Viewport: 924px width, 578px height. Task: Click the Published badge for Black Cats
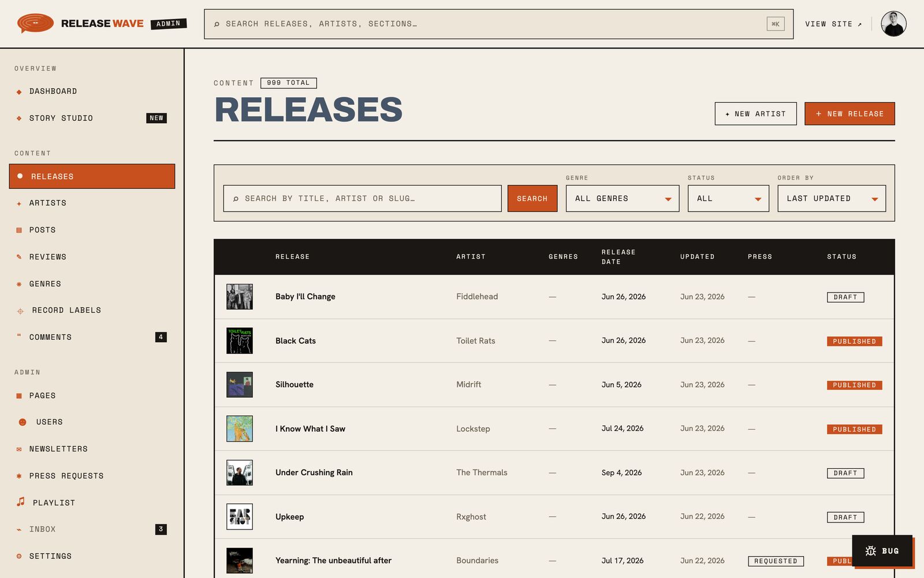(x=854, y=341)
